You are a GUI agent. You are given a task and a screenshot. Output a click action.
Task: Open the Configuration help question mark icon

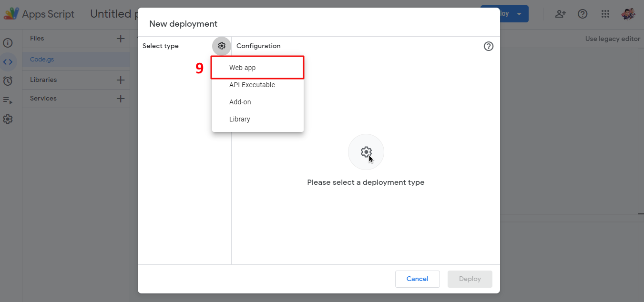point(489,46)
